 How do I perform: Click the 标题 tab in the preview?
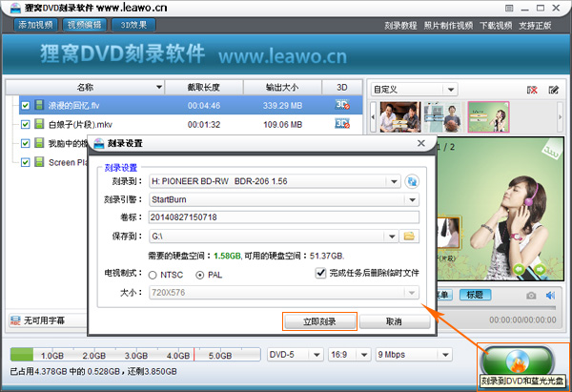click(475, 295)
